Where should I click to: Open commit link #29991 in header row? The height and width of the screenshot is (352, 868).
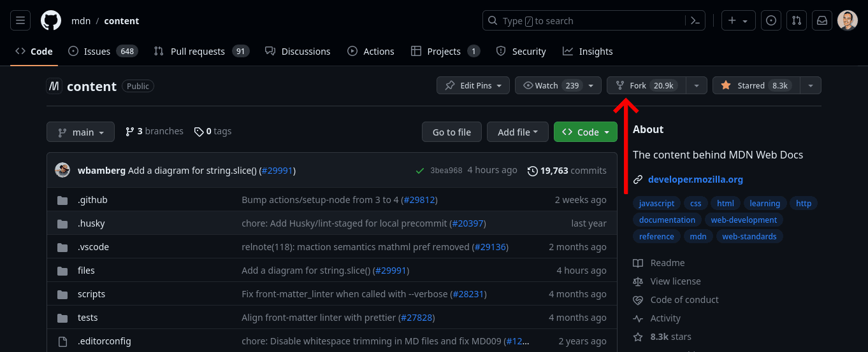[278, 170]
